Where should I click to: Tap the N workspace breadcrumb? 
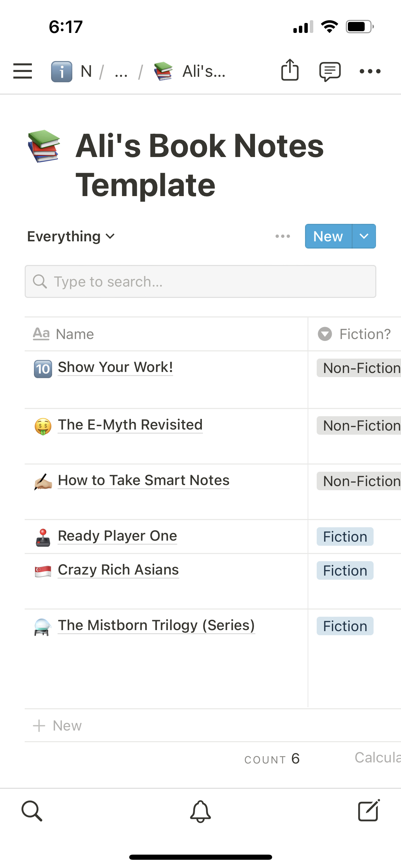pos(86,71)
